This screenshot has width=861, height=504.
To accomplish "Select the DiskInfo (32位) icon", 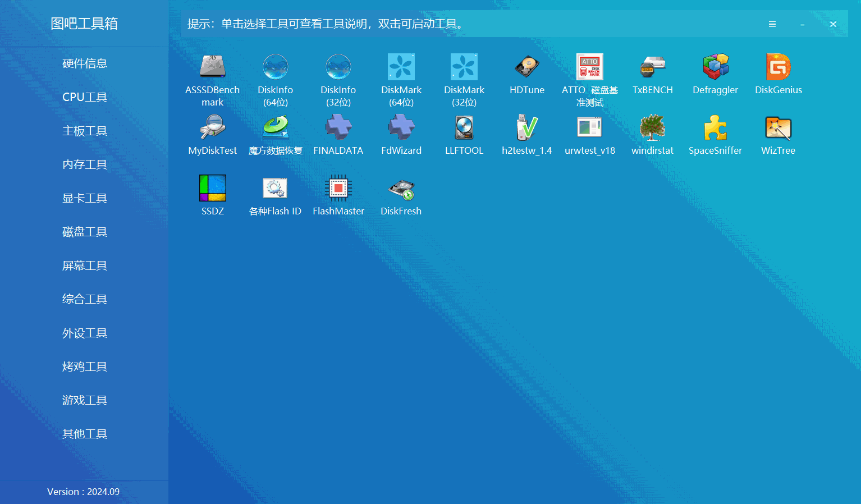I will coord(338,67).
